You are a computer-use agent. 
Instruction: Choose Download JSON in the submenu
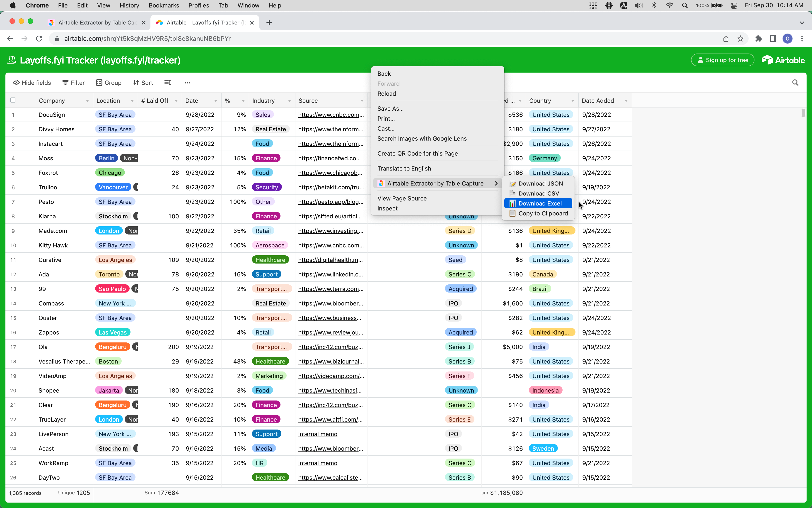[x=538, y=183]
